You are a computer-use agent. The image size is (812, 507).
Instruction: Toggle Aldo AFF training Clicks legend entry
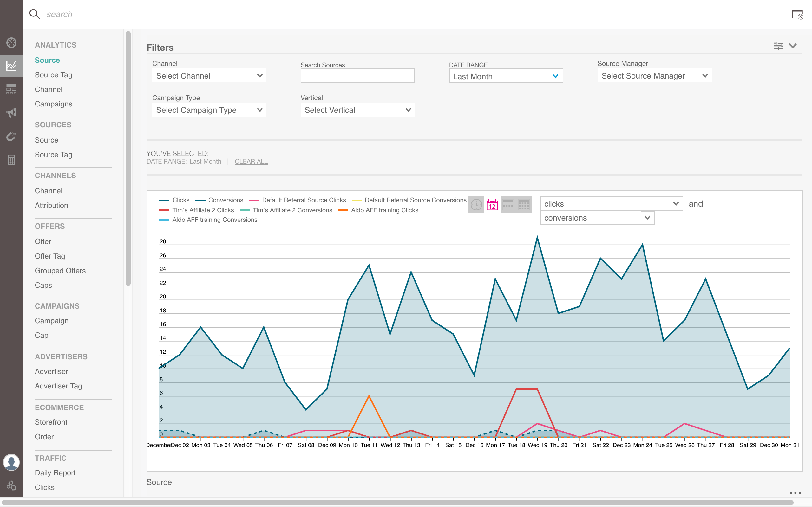(384, 210)
